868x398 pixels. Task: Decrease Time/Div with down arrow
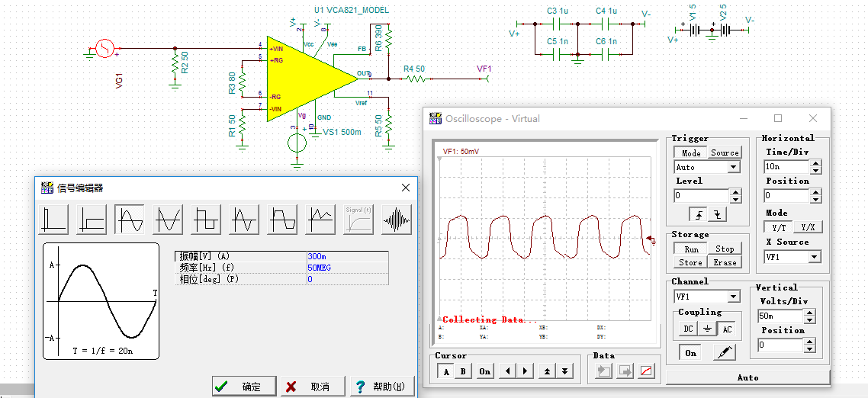pyautogui.click(x=816, y=171)
